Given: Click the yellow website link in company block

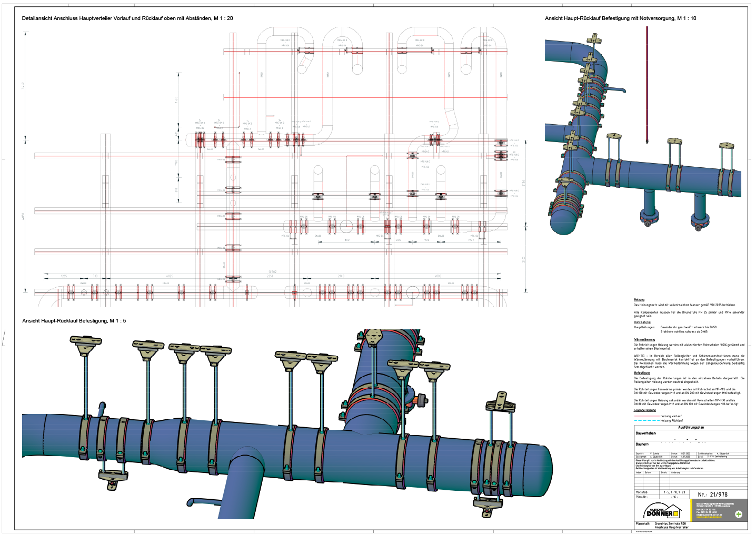Looking at the screenshot, I should 709,517.
